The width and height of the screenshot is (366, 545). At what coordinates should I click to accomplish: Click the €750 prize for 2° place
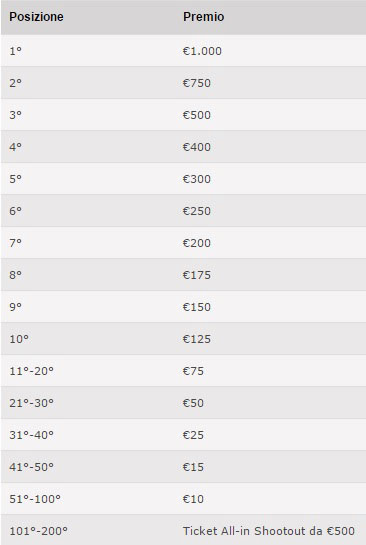197,83
